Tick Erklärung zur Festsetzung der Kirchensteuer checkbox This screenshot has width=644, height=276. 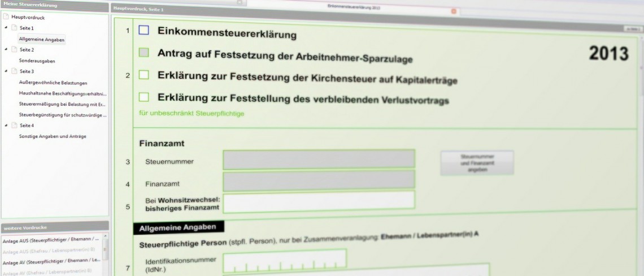pyautogui.click(x=143, y=75)
